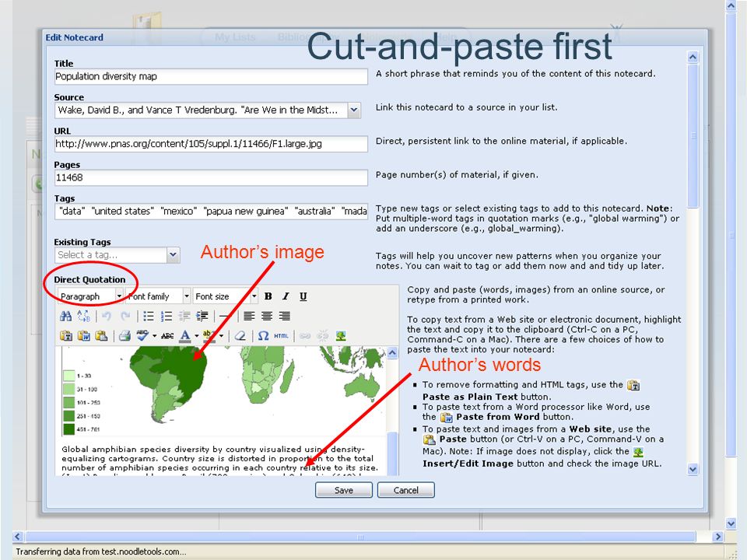
Task: Click the Paste from Word toolbar icon
Action: (84, 336)
